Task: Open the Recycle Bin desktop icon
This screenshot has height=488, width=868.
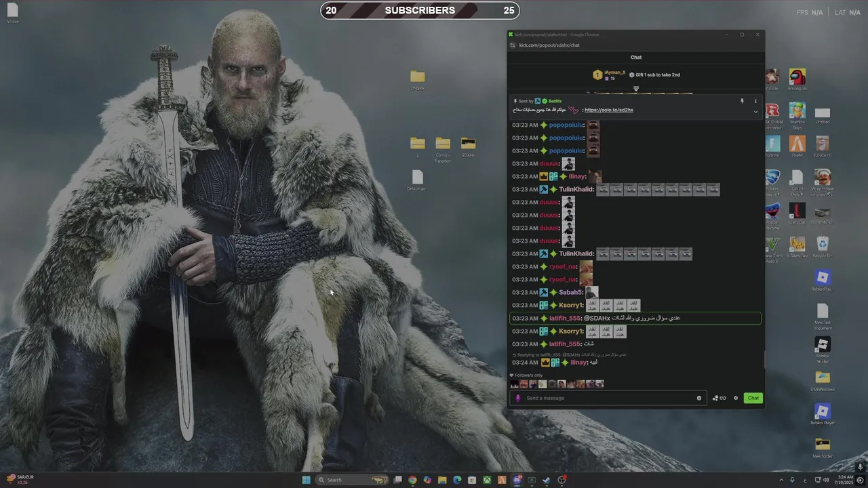Action: tap(823, 247)
